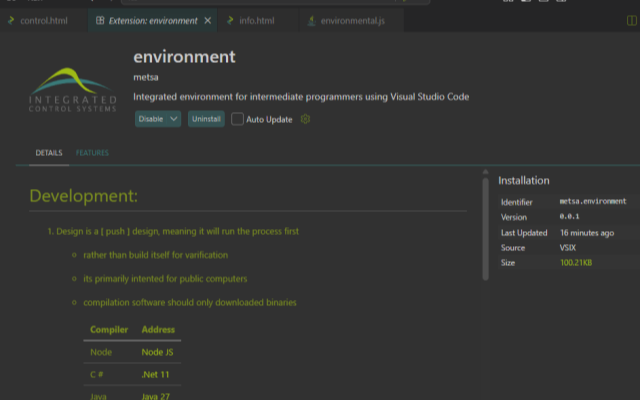Switch to the Extension: environment tab
Viewport: 640px width, 400px height.
pyautogui.click(x=153, y=20)
